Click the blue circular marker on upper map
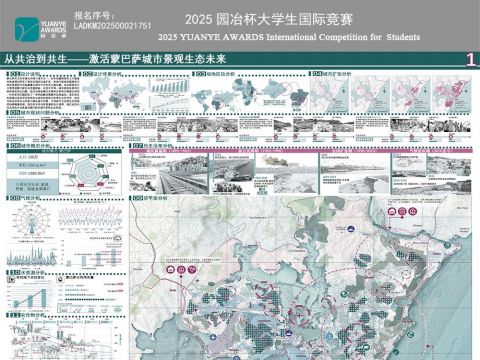 point(350,228)
